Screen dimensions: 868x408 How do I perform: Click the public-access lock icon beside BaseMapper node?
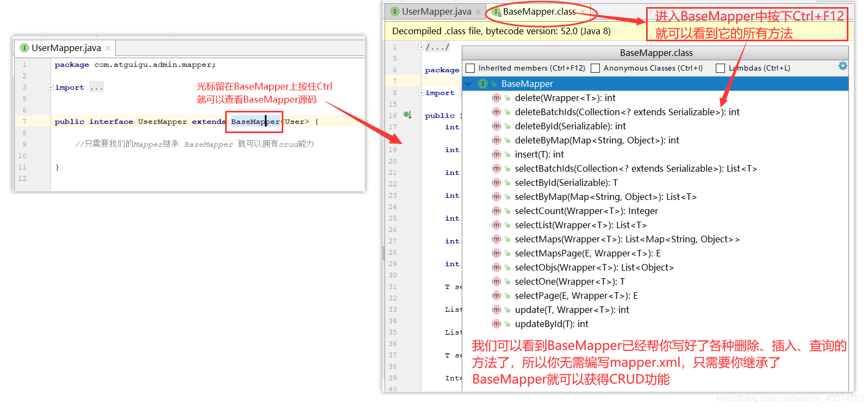coord(494,84)
